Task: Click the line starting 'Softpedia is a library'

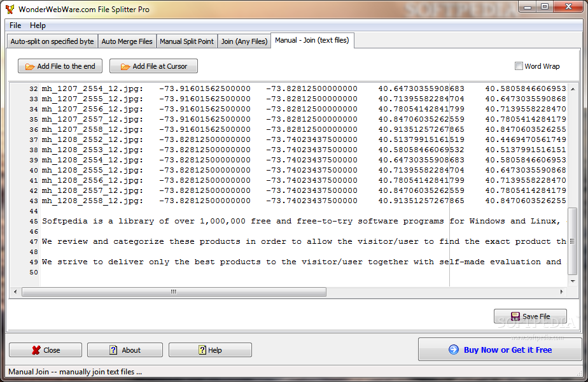Action: point(304,221)
